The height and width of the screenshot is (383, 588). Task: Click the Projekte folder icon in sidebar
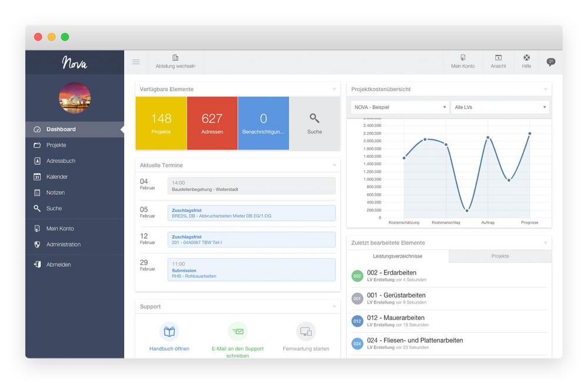(x=37, y=145)
